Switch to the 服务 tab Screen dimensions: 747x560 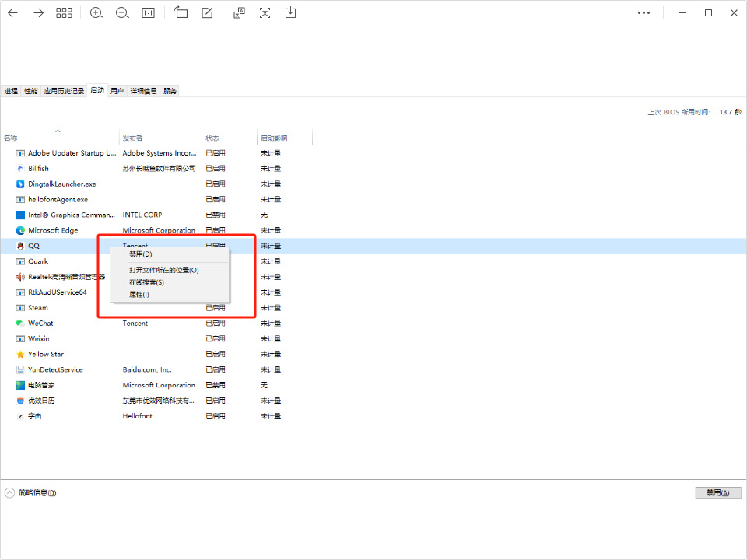pyautogui.click(x=170, y=91)
